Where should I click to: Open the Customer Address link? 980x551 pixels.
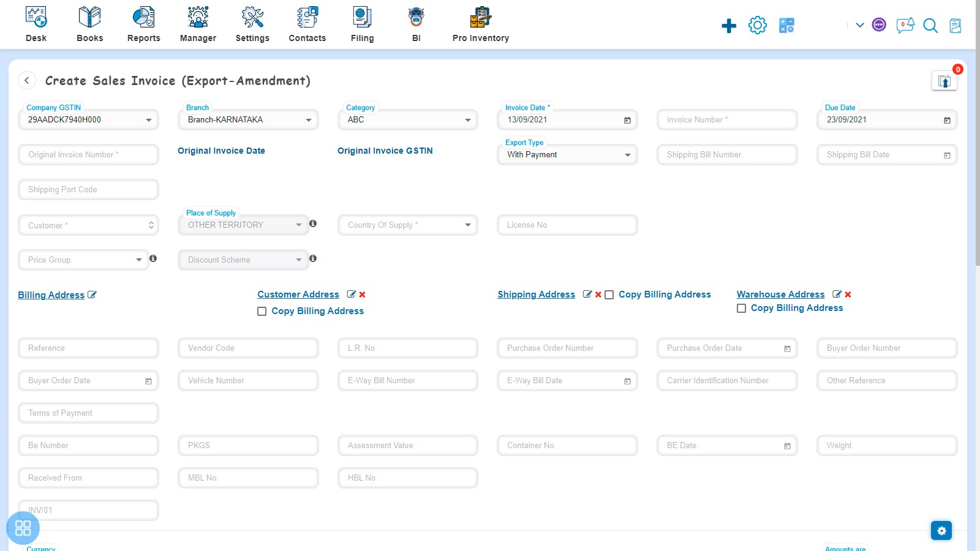(x=298, y=294)
